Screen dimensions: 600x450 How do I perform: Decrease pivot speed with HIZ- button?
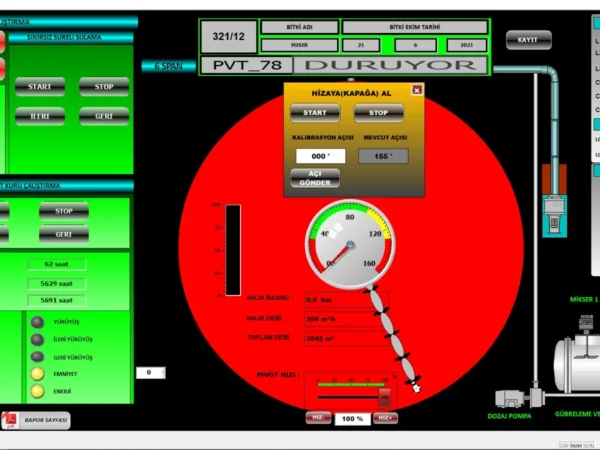(x=317, y=418)
